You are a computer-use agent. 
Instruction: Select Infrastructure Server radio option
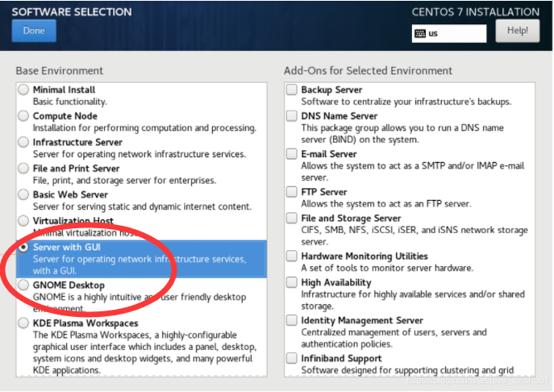coord(23,142)
